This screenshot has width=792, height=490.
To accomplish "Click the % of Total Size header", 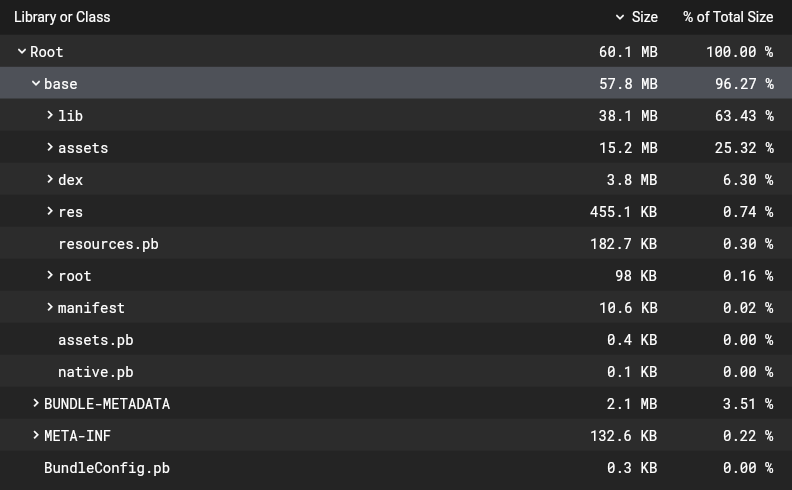I will pyautogui.click(x=728, y=17).
